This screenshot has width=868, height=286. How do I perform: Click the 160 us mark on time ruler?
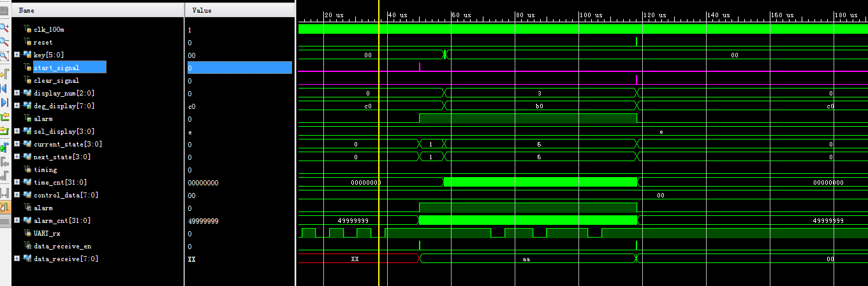pos(783,15)
